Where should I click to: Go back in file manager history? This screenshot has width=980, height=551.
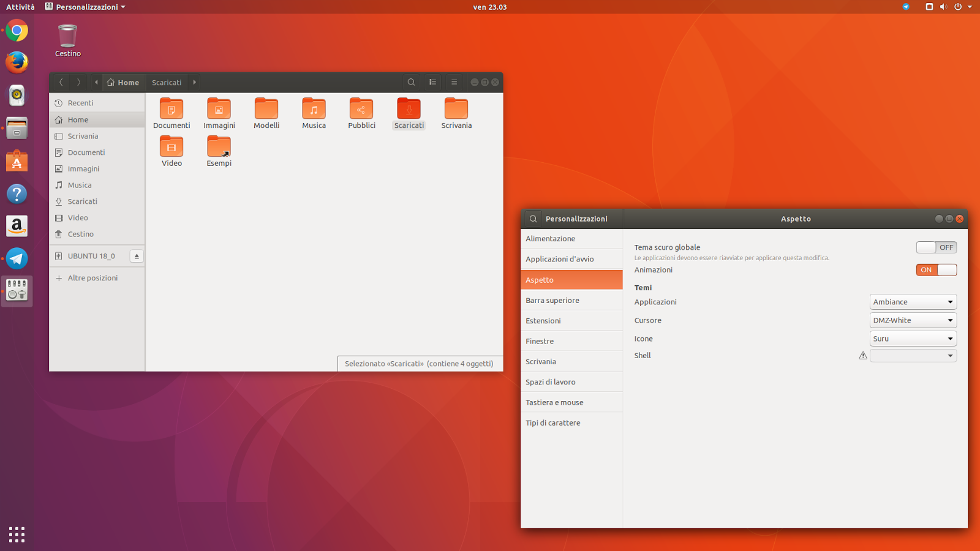(x=61, y=82)
